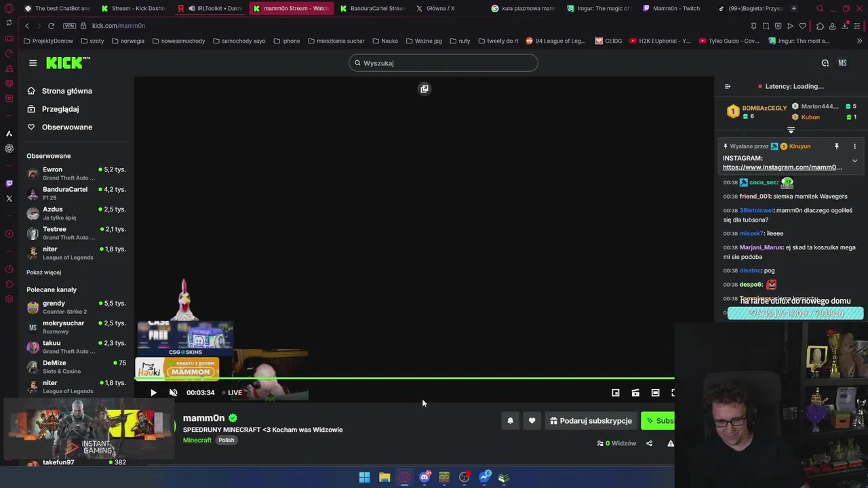The width and height of the screenshot is (868, 488).
Task: Click the green Subscribe button
Action: [658, 421]
